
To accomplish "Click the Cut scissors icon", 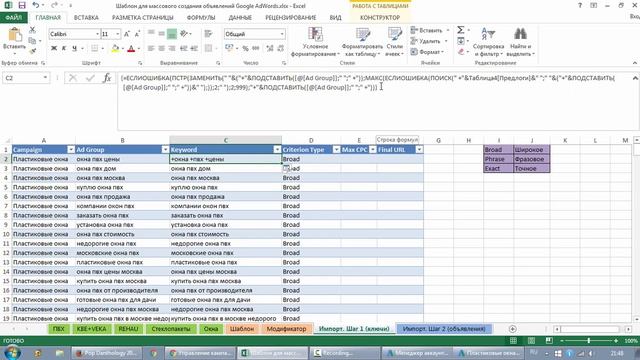I will [32, 30].
